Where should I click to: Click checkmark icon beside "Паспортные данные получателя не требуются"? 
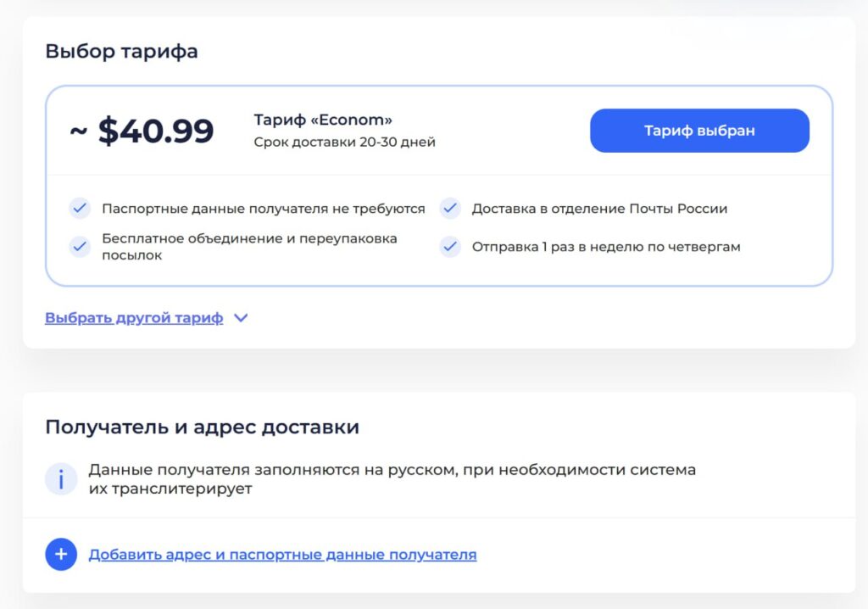[80, 209]
